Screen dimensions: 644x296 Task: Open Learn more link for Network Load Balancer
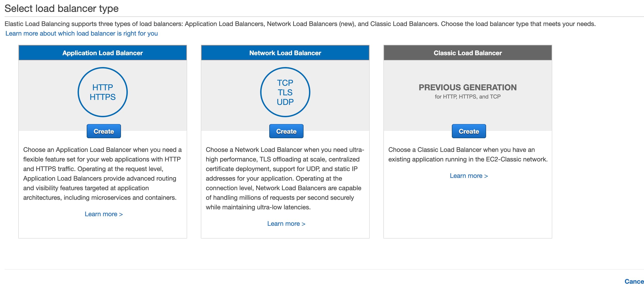coord(286,223)
